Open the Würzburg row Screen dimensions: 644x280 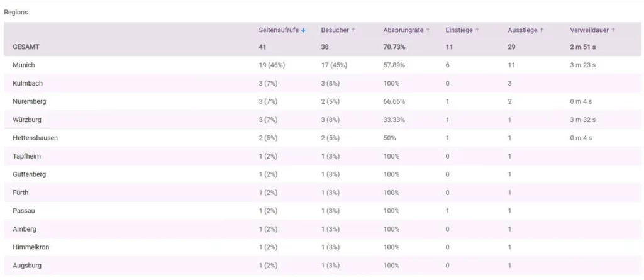tap(28, 120)
